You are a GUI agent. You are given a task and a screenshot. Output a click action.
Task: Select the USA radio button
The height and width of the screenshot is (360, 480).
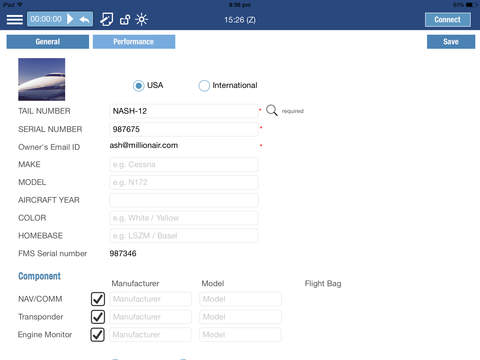pos(138,86)
